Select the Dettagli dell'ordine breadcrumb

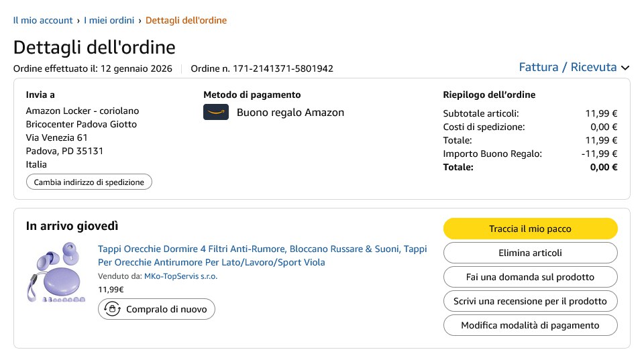coord(186,20)
